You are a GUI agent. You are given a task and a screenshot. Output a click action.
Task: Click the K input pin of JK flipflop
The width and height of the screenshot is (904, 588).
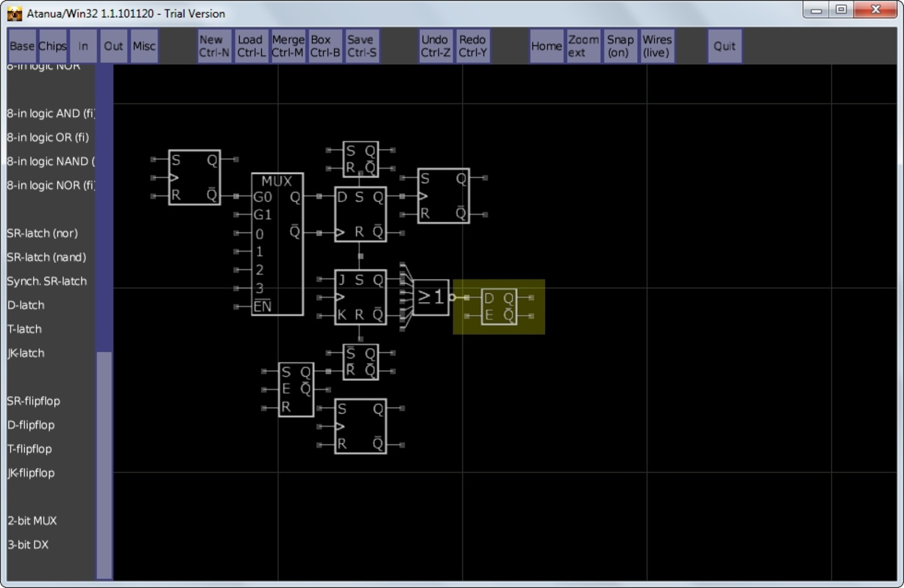(319, 316)
